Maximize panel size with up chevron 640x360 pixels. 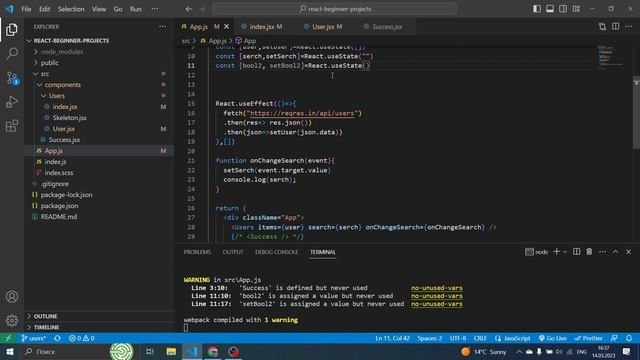click(616, 252)
